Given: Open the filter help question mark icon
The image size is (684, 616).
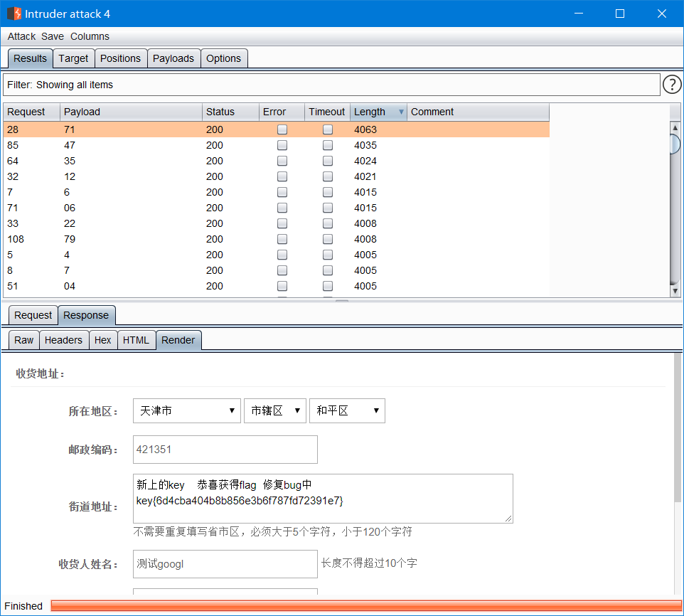Looking at the screenshot, I should click(x=672, y=85).
